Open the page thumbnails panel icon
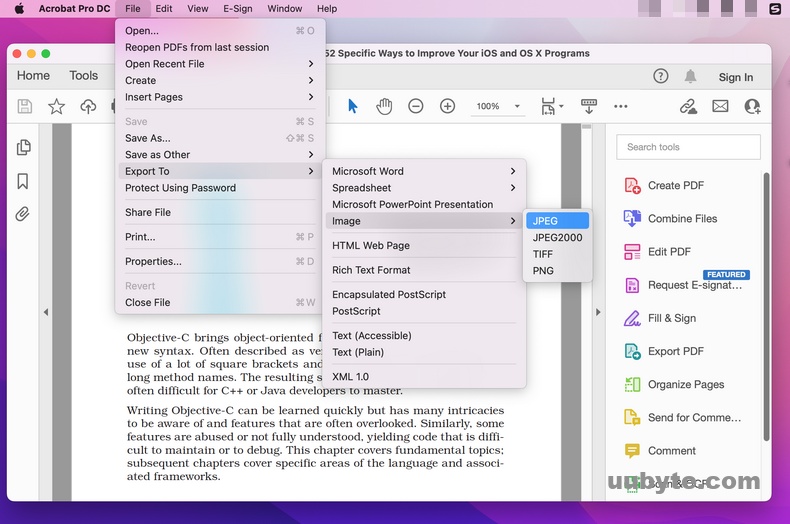This screenshot has height=524, width=790. pos(23,147)
